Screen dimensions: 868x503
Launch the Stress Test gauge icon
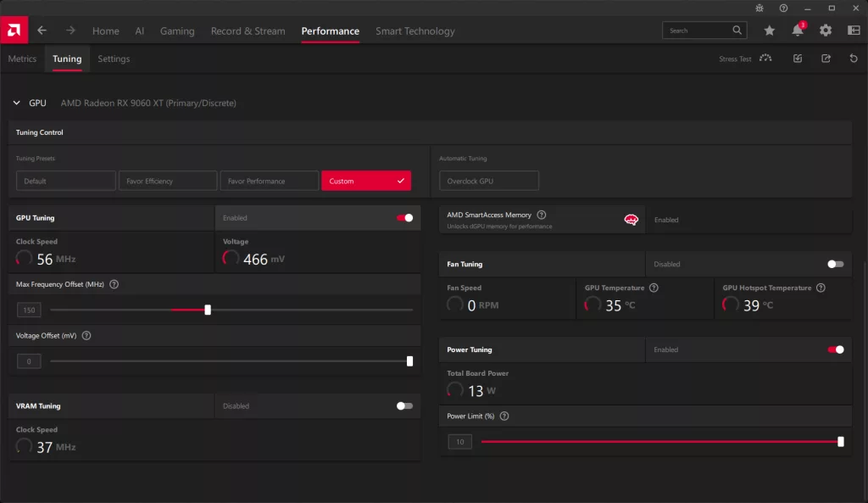[x=765, y=59]
